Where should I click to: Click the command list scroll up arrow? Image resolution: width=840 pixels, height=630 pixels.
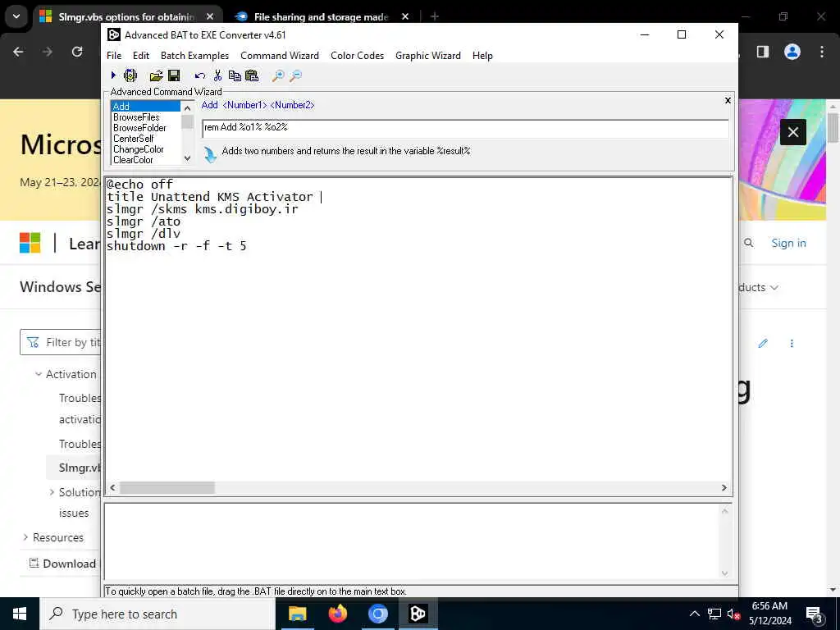point(187,107)
